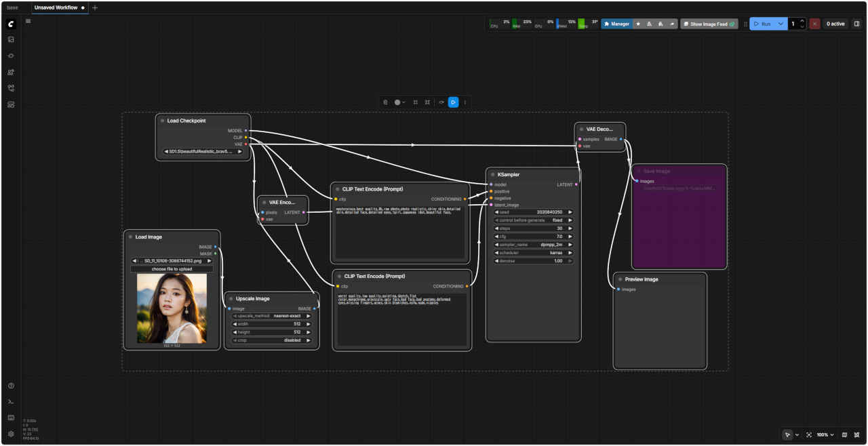Click choose file to upload button
Image resolution: width=868 pixels, height=446 pixels.
(172, 269)
